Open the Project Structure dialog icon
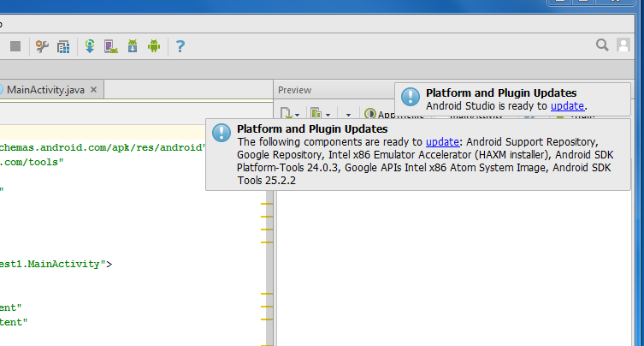 (x=63, y=46)
